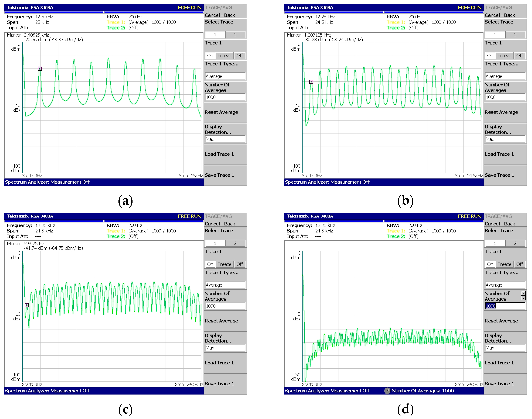Turn Trace 1 On in panel (a)

(210, 56)
